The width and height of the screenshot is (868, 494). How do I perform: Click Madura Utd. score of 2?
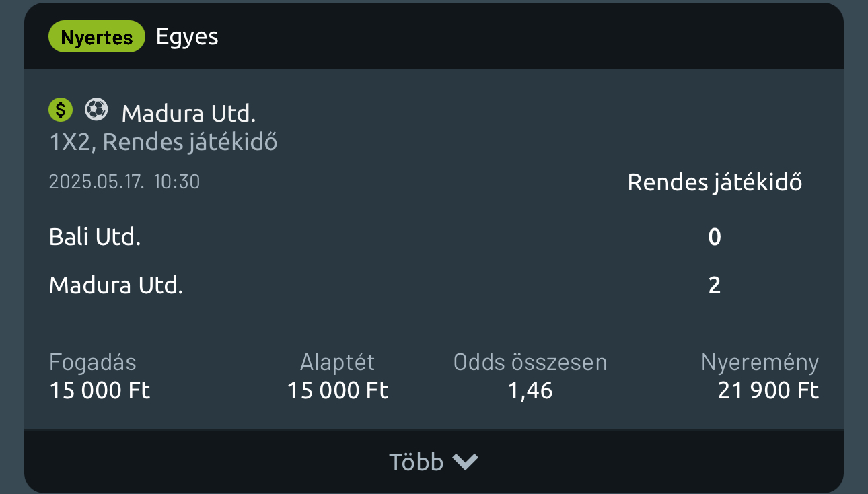point(715,285)
